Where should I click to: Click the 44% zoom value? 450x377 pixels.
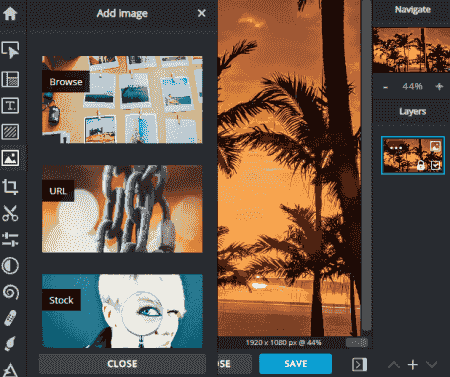point(412,87)
